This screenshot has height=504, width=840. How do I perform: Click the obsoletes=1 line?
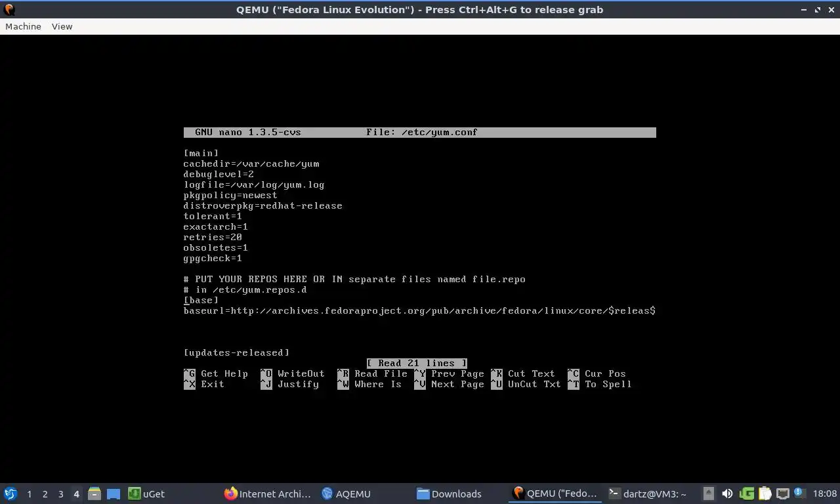pos(216,247)
